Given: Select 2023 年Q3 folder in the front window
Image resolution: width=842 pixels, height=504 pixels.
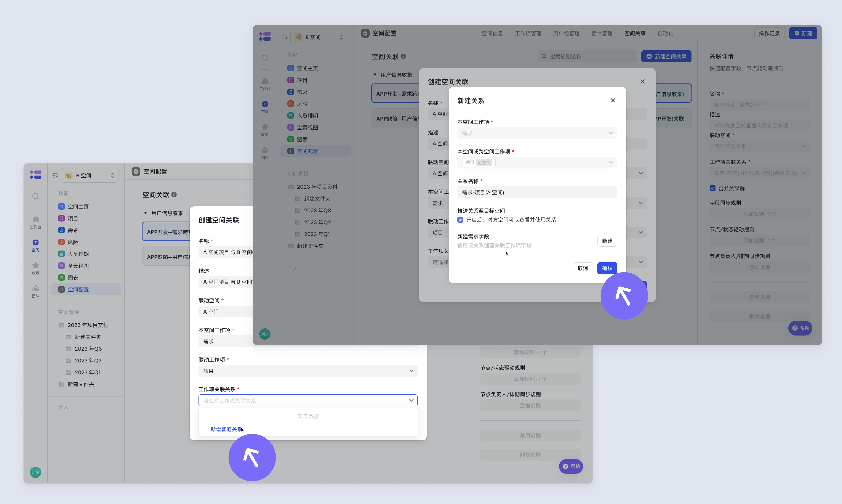Looking at the screenshot, I should tap(317, 211).
